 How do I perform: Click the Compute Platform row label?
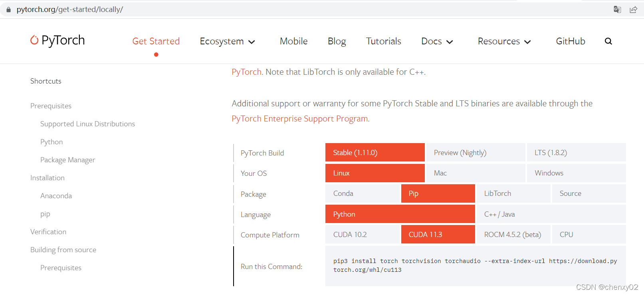270,235
